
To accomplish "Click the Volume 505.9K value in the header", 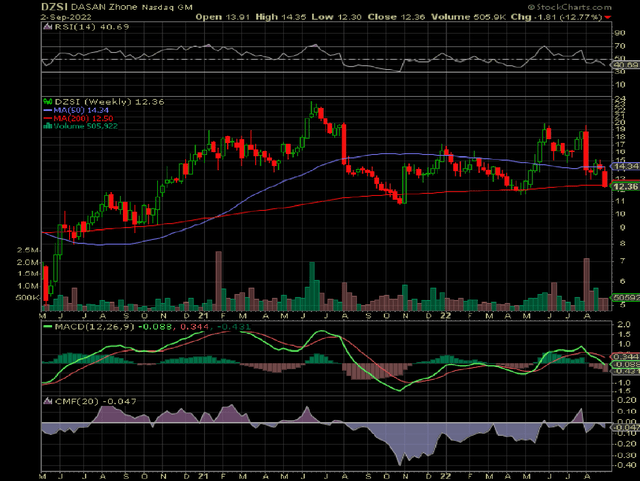I will point(469,17).
